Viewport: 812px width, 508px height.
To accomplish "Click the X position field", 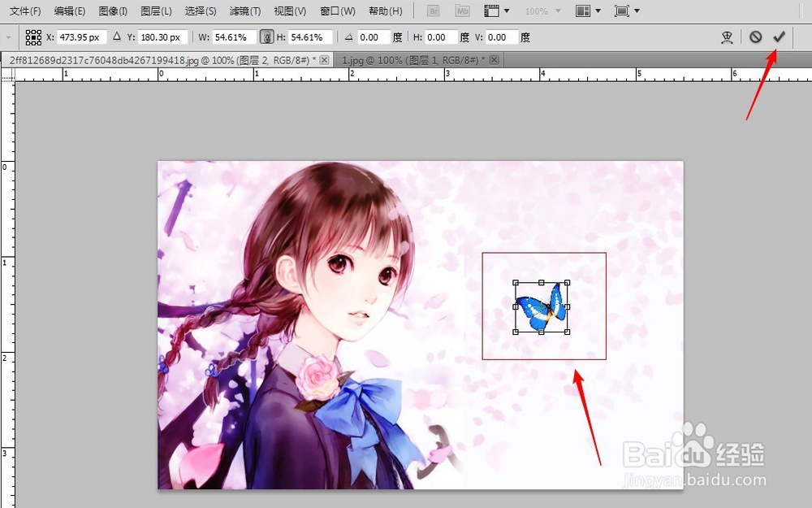I will point(80,37).
